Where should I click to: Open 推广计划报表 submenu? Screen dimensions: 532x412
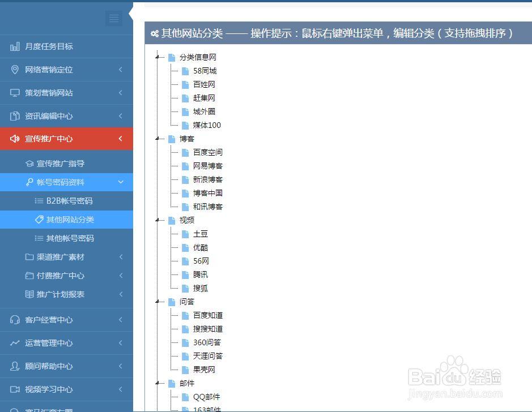point(66,294)
